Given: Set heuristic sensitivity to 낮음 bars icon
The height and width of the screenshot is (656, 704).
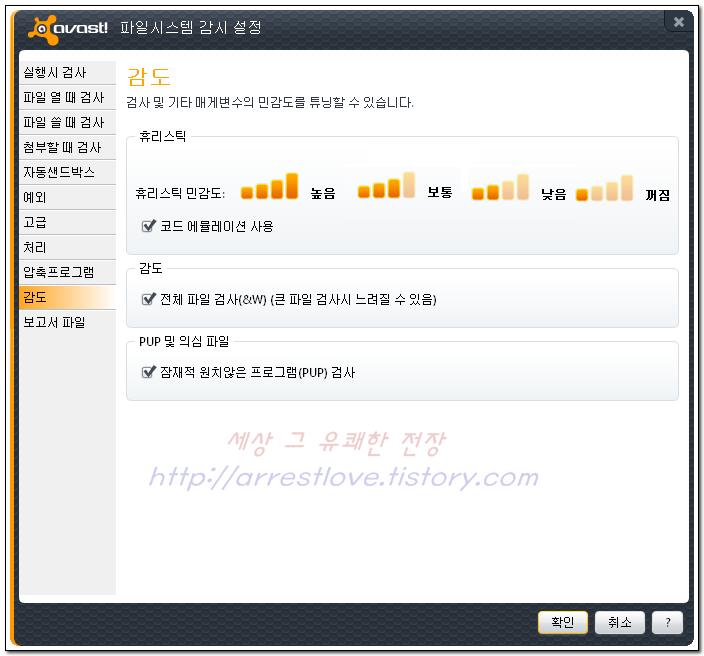Looking at the screenshot, I should 500,187.
